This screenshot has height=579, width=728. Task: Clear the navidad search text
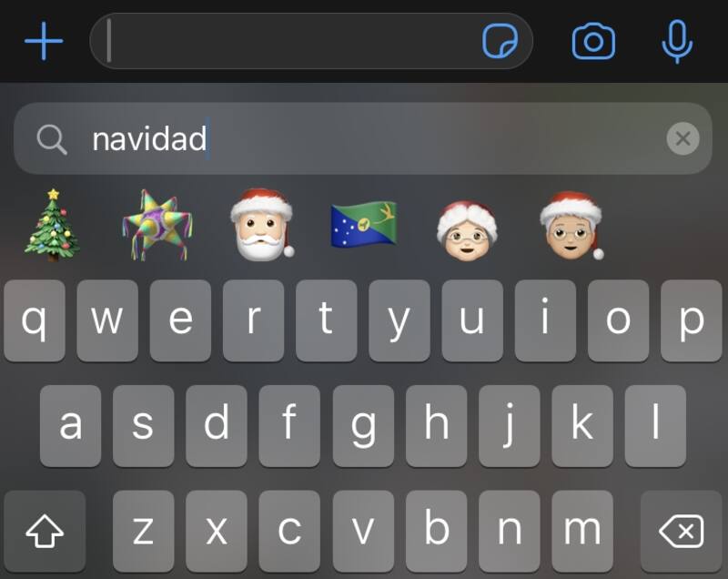[682, 138]
